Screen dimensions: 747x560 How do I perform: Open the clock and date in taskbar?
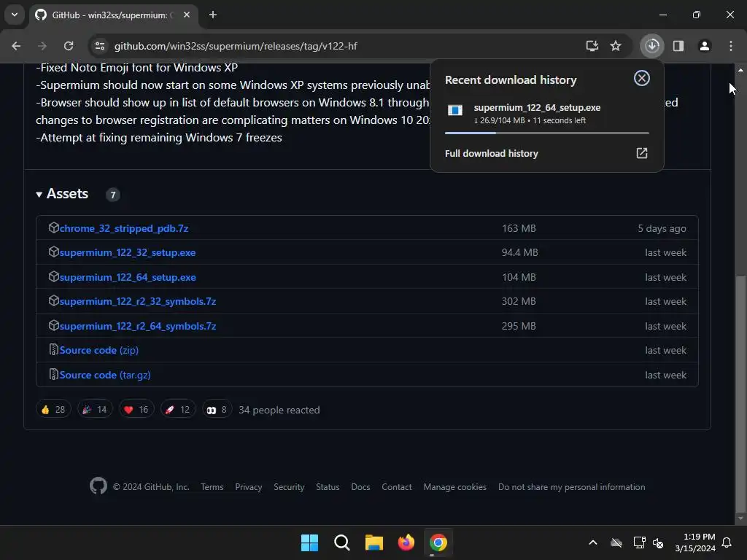695,542
